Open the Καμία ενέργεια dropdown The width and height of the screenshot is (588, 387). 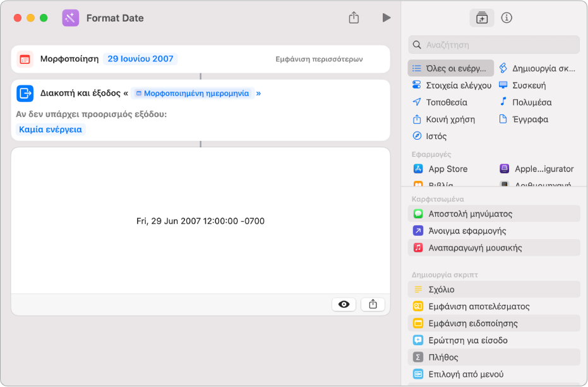click(51, 130)
